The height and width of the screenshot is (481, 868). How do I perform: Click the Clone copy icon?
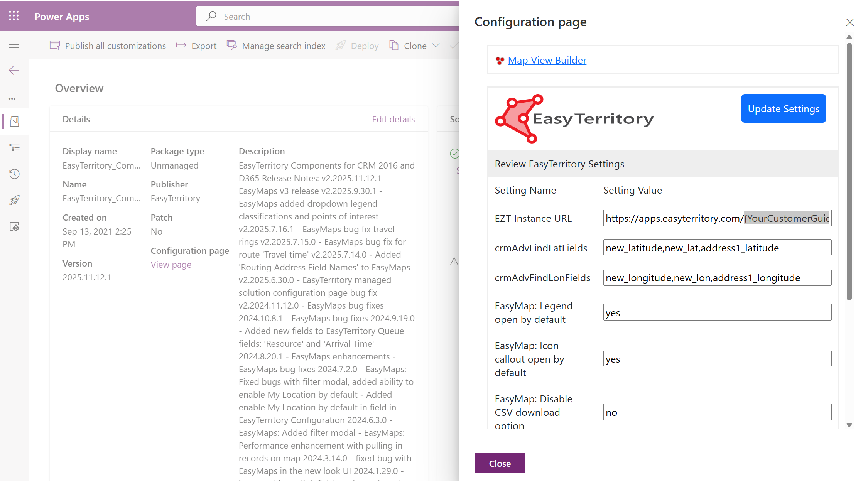tap(394, 46)
